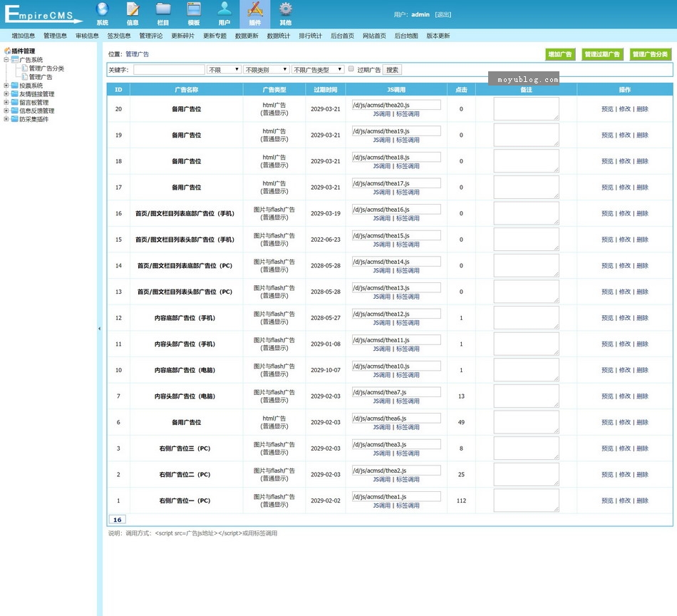Select the 投票系统 label in the tree
This screenshot has height=616, width=677.
tap(31, 86)
